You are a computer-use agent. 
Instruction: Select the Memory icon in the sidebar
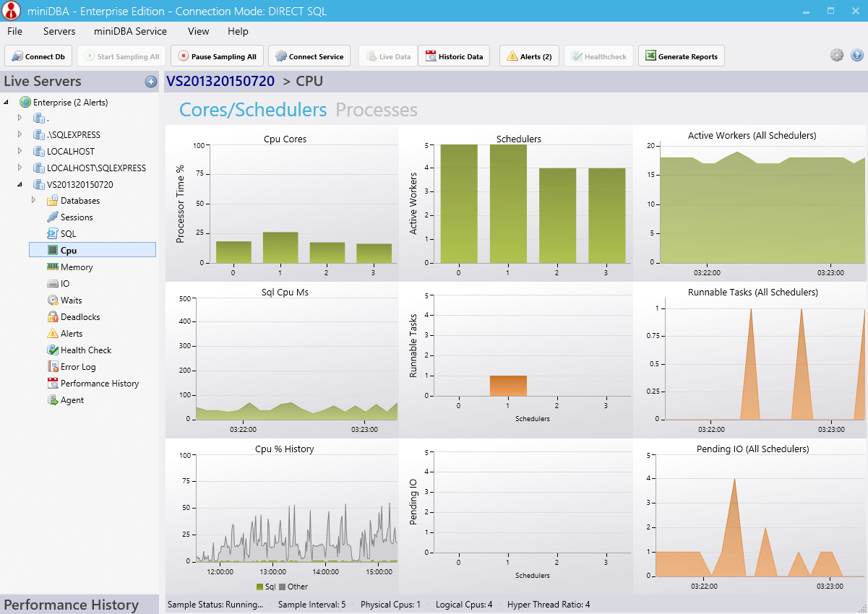(53, 267)
